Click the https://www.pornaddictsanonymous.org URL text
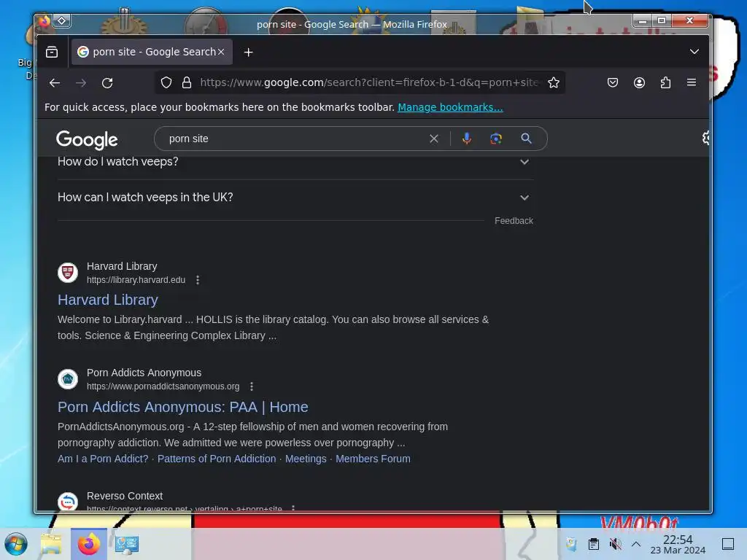747x560 pixels. [x=163, y=386]
